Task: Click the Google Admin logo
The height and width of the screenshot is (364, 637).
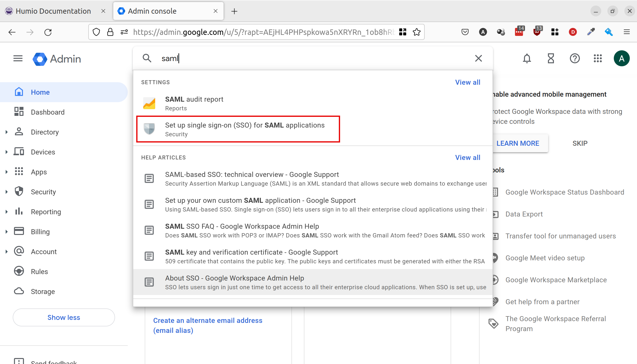Action: click(x=56, y=59)
